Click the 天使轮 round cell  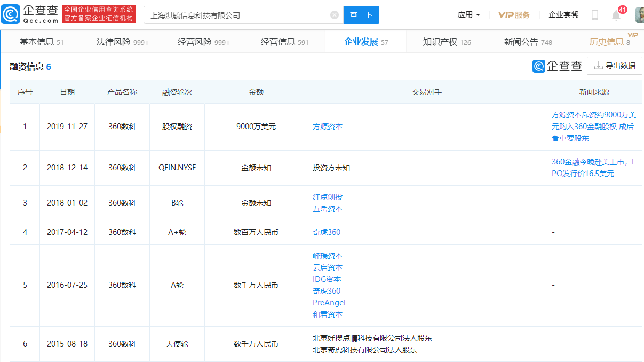coord(177,344)
